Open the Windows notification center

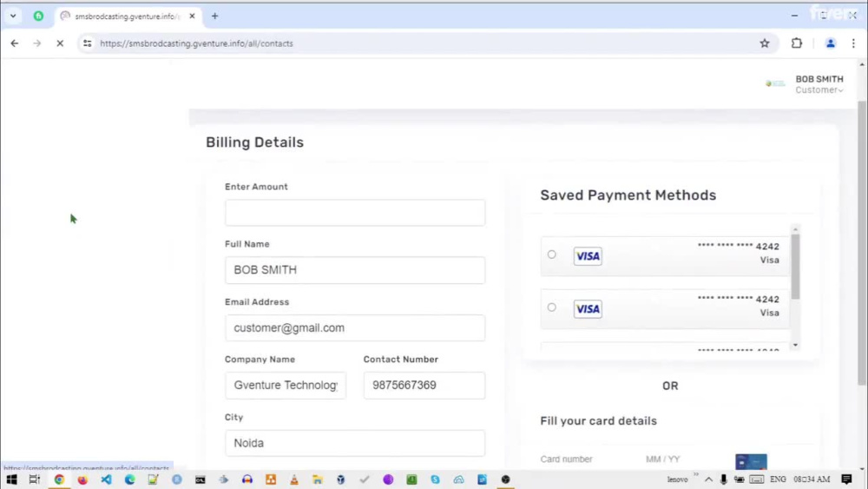pos(846,479)
